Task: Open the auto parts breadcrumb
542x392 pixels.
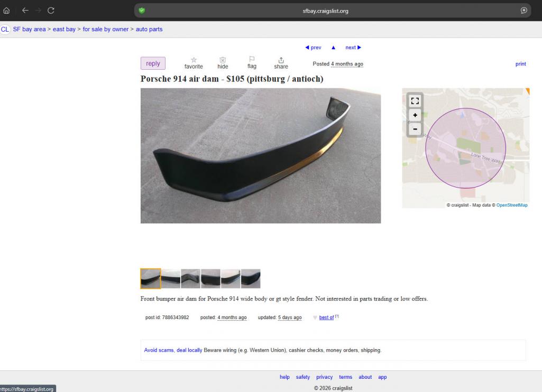Action: (149, 30)
